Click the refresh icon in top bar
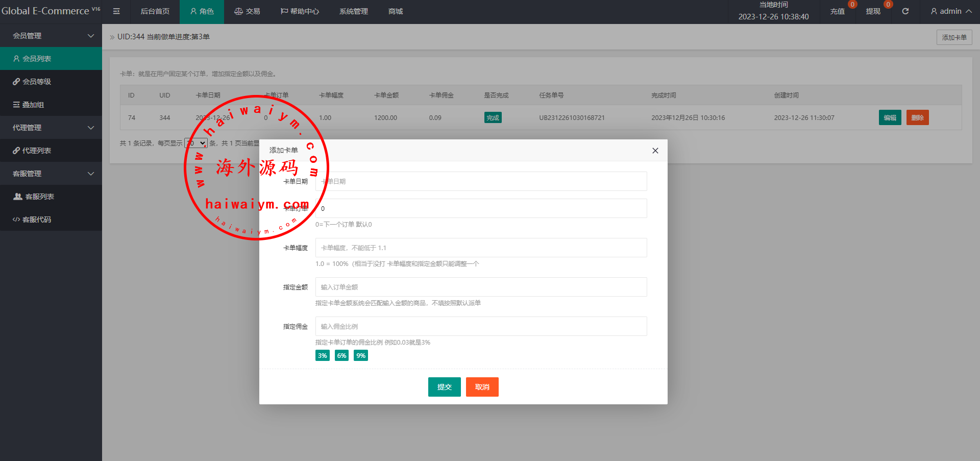980x461 pixels. click(x=905, y=11)
